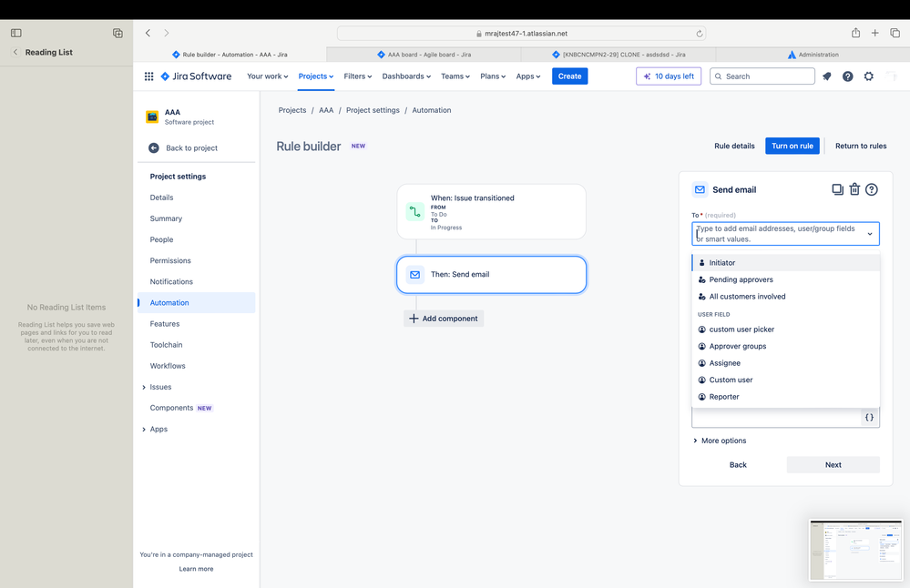The image size is (910, 588).
Task: Open the Apps dropdown in top navigation
Action: (528, 76)
